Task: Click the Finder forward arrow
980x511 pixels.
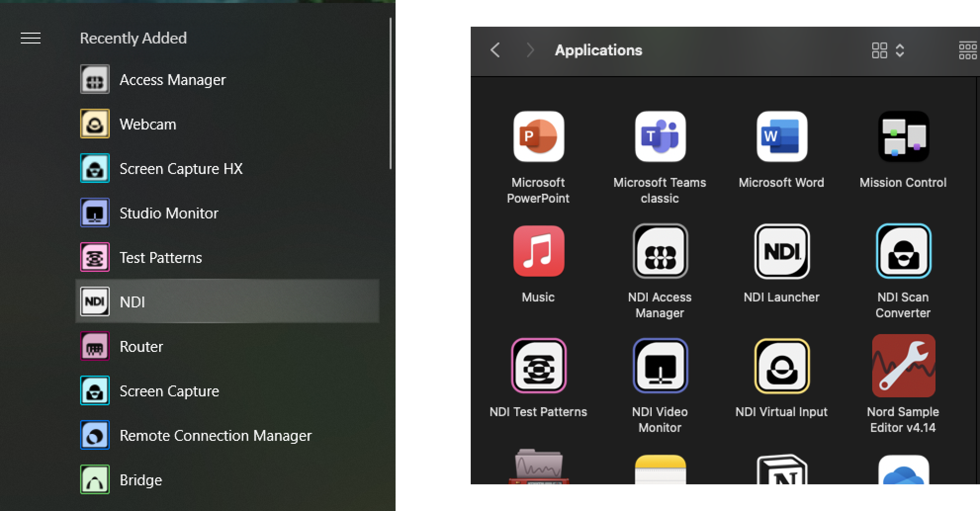Action: point(530,50)
